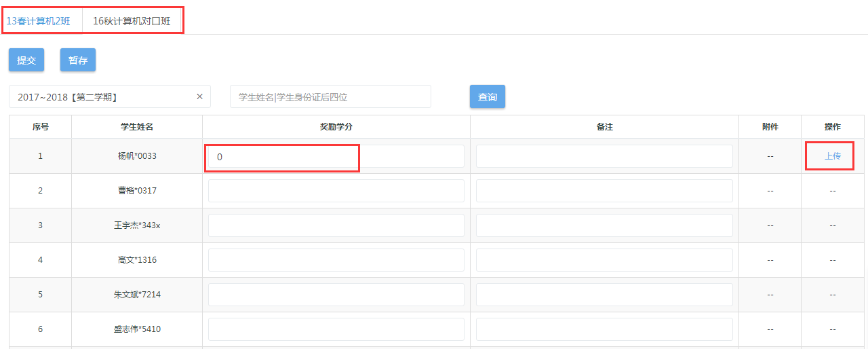Click the 提交 submit button

pos(26,60)
